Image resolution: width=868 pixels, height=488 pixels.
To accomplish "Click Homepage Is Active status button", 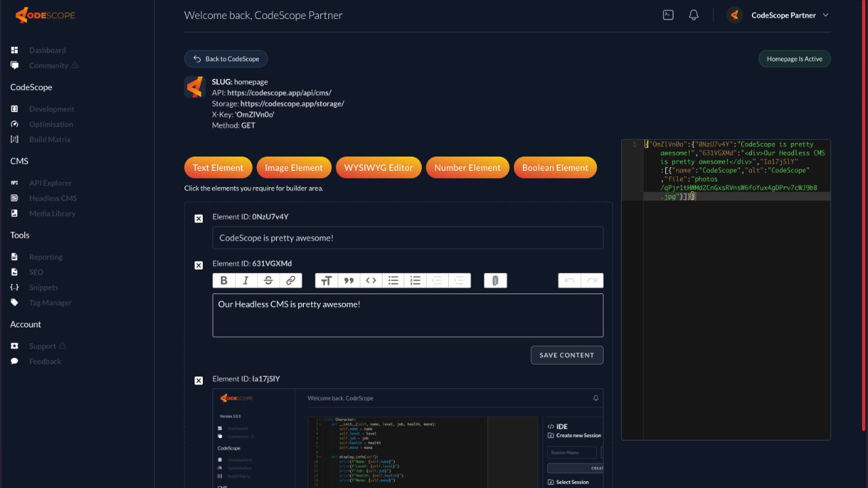I will pos(794,59).
